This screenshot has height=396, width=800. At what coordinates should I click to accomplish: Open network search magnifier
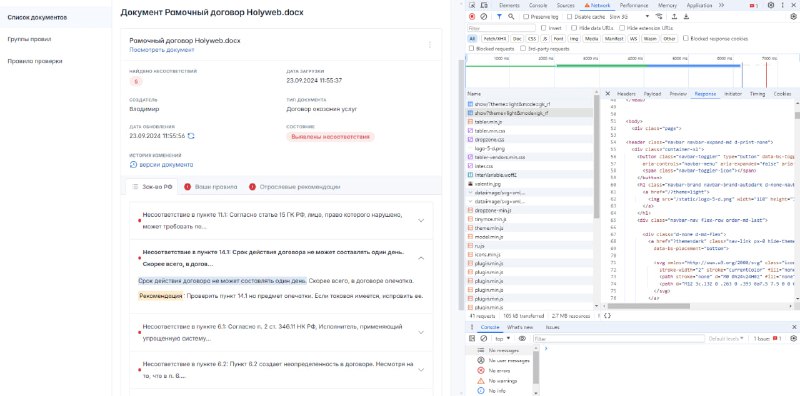click(x=511, y=17)
